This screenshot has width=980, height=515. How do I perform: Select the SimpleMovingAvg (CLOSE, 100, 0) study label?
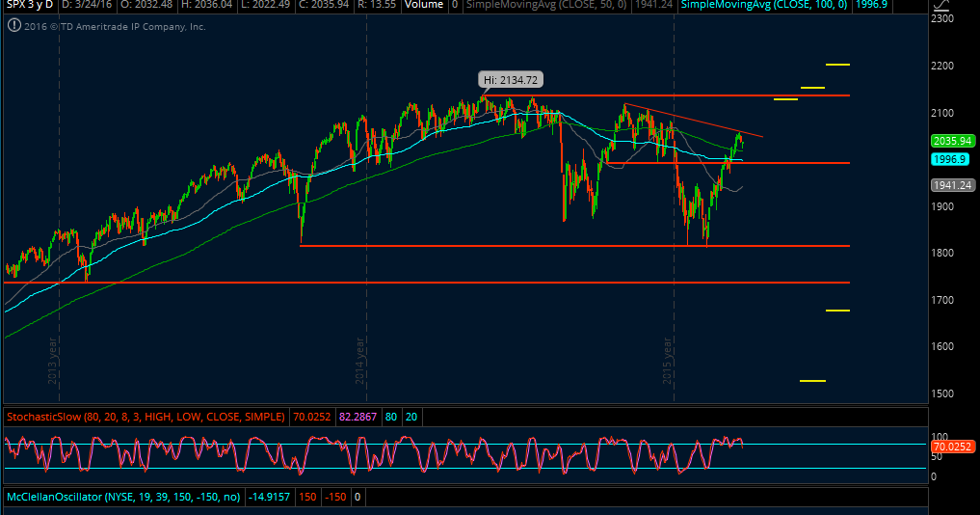764,5
